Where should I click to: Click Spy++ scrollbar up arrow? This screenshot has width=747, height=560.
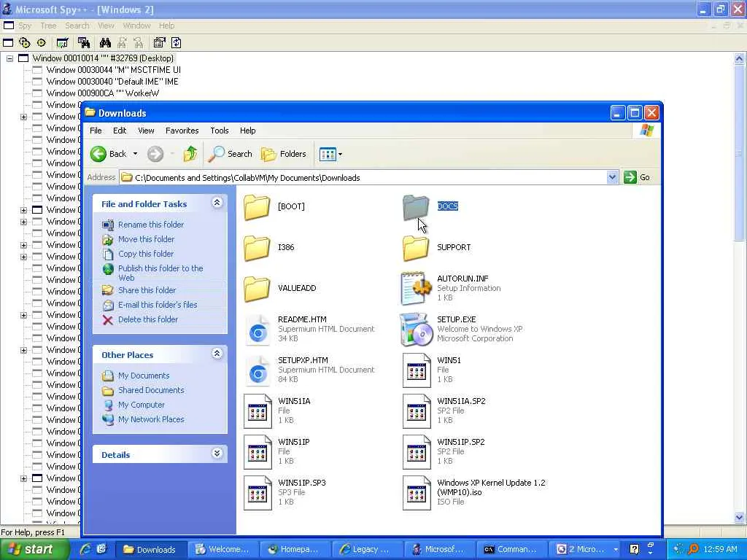(739, 58)
